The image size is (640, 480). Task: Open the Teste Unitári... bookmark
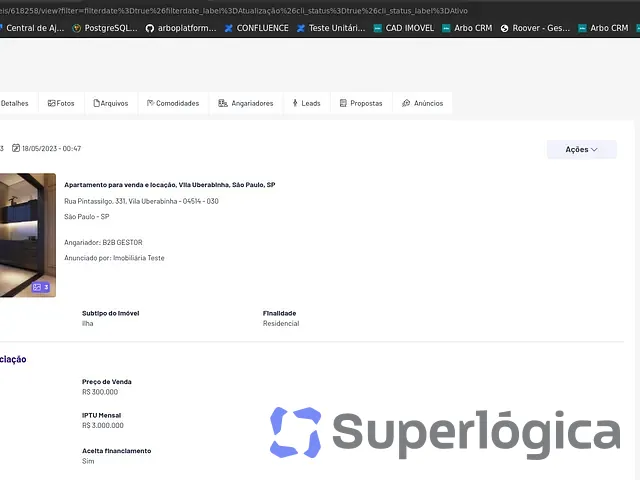(x=331, y=28)
